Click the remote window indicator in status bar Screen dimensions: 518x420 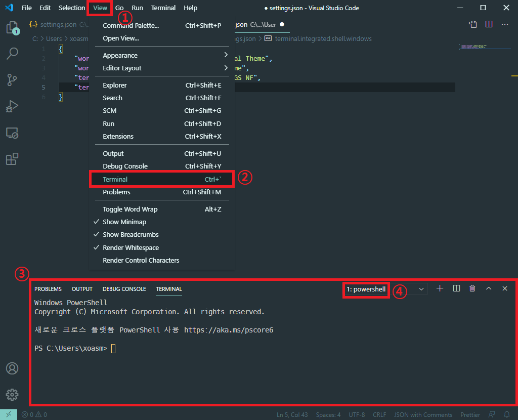click(9, 414)
